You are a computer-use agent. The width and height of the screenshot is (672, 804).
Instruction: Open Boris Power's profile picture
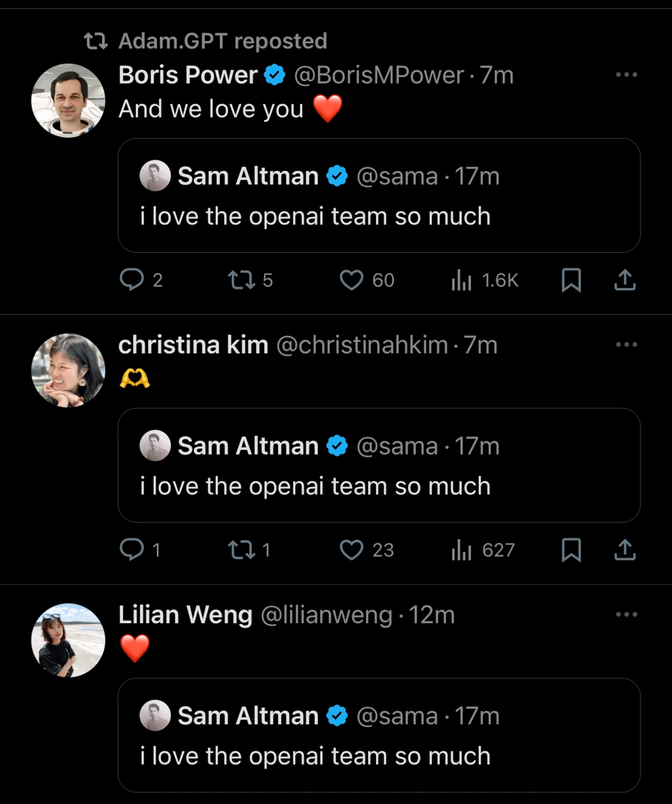pos(68,100)
